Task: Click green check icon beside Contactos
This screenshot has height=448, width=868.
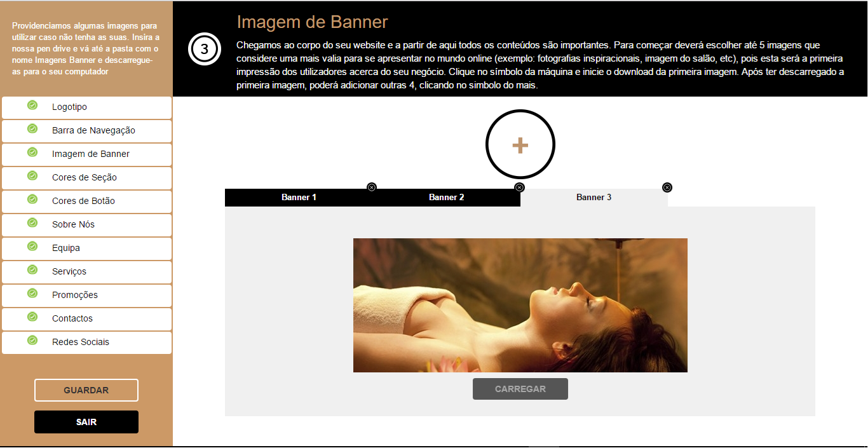Action: (32, 317)
